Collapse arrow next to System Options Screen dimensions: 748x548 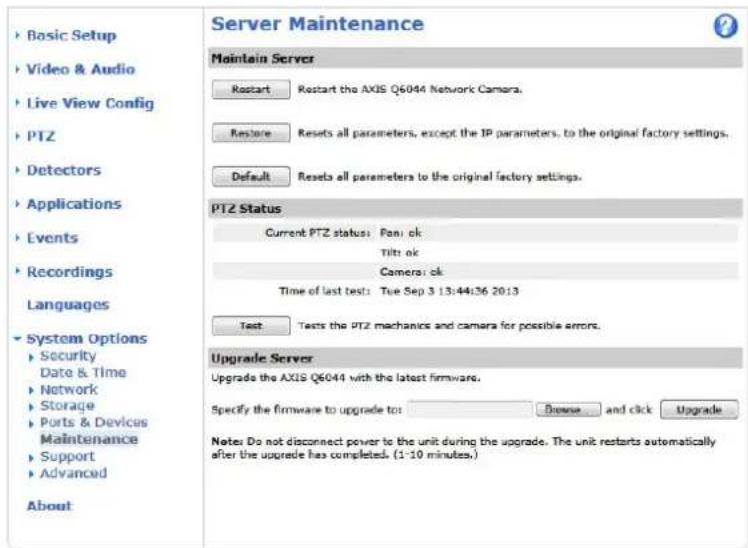pos(18,339)
